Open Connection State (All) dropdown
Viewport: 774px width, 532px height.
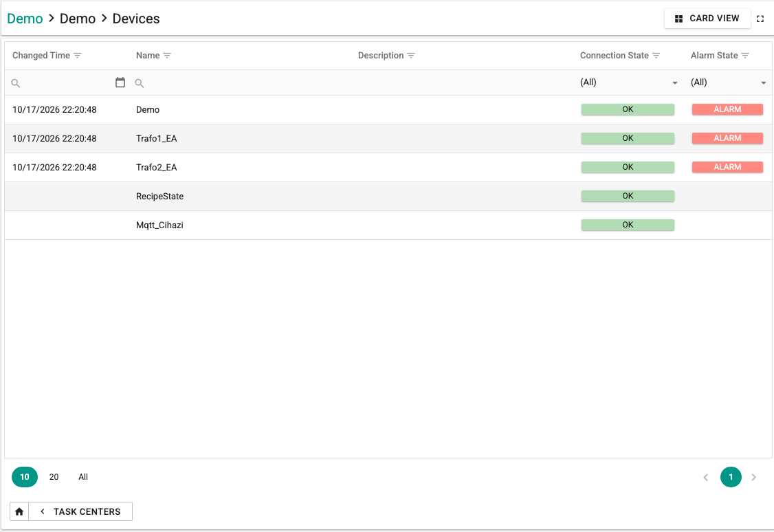629,82
